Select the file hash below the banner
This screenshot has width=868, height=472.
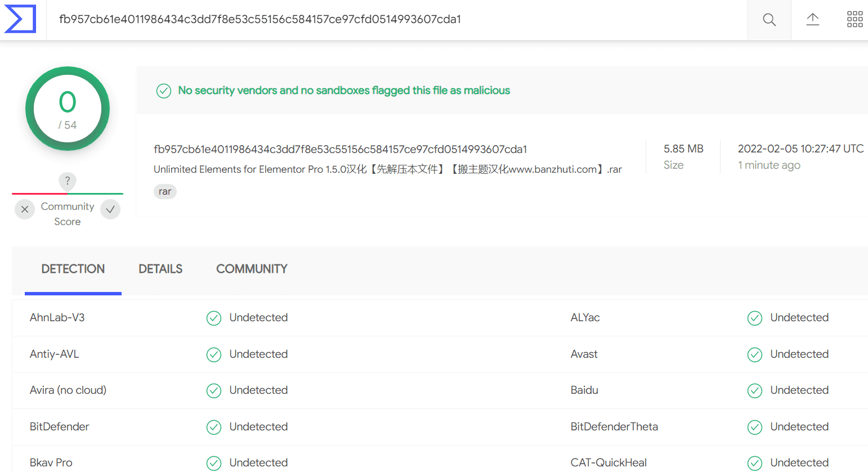[341, 149]
